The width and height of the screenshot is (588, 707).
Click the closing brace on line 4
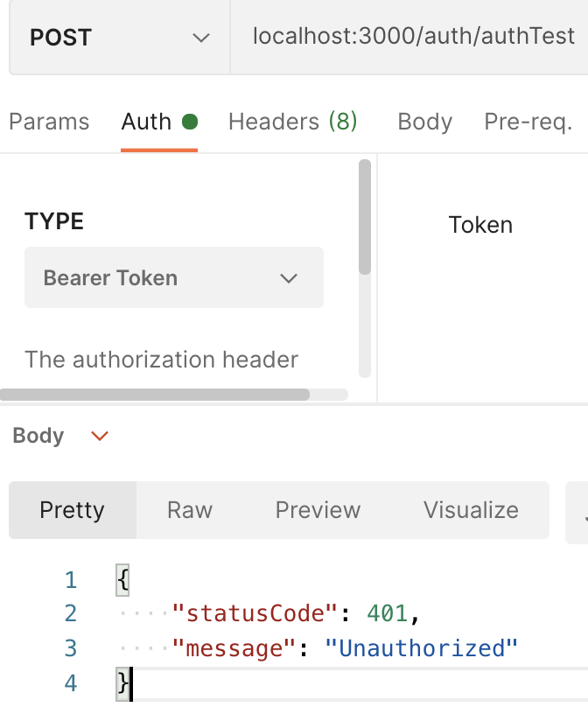[122, 683]
